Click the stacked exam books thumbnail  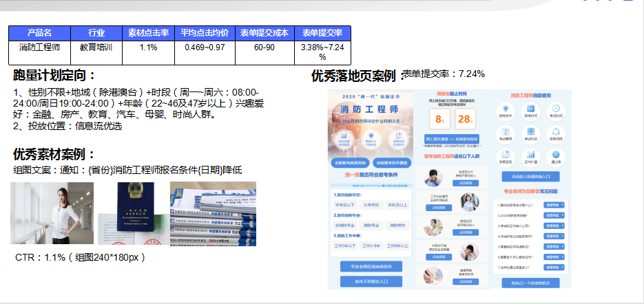pos(213,214)
